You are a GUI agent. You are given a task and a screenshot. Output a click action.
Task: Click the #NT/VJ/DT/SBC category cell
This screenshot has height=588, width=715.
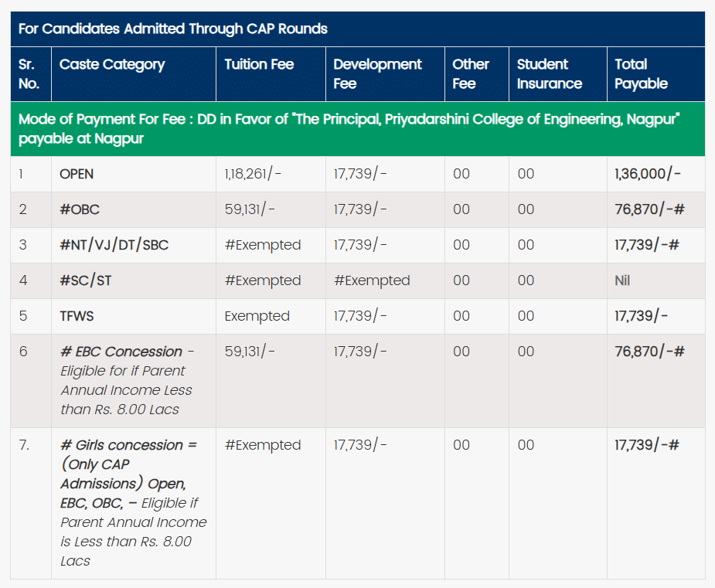click(x=114, y=245)
